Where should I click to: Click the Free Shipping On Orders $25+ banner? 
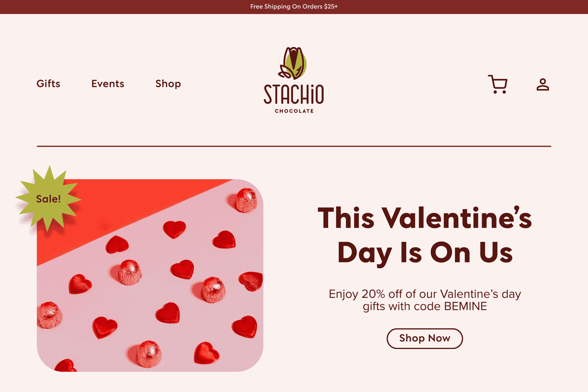pos(294,7)
